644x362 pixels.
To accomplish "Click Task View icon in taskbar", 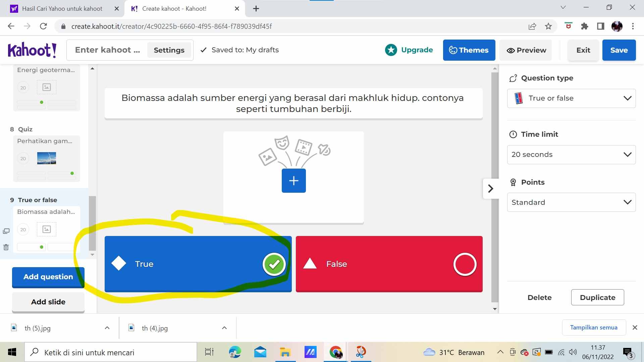I will point(209,352).
